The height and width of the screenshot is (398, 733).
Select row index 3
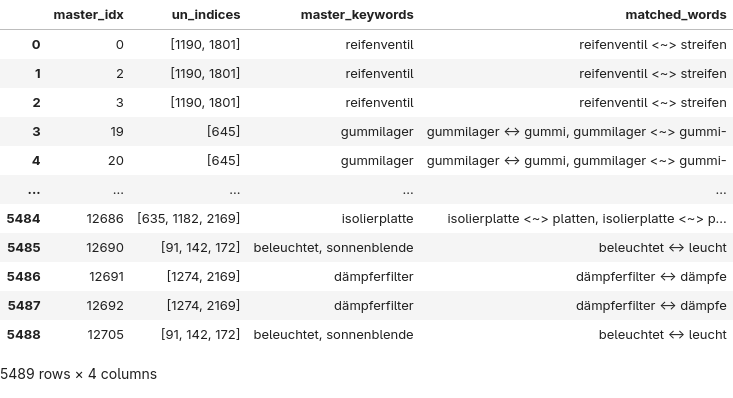pos(36,132)
